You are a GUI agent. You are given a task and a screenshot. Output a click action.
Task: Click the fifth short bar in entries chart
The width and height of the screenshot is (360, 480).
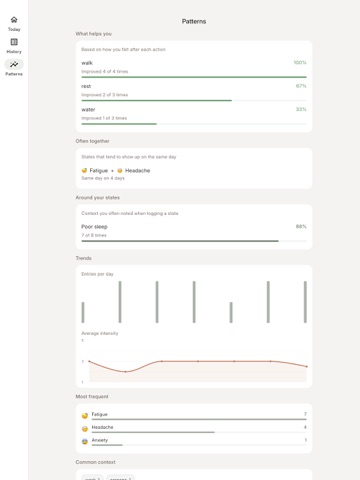231,312
